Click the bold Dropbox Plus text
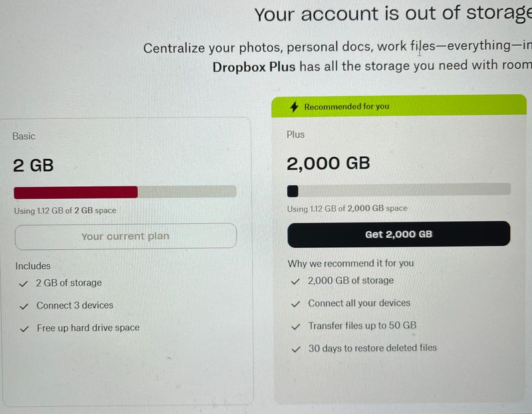532x414 pixels. [x=254, y=66]
